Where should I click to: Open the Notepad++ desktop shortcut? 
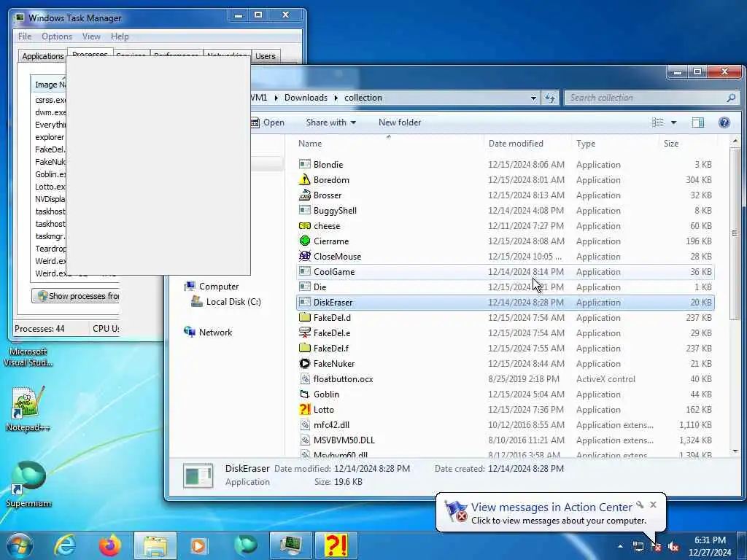click(28, 408)
